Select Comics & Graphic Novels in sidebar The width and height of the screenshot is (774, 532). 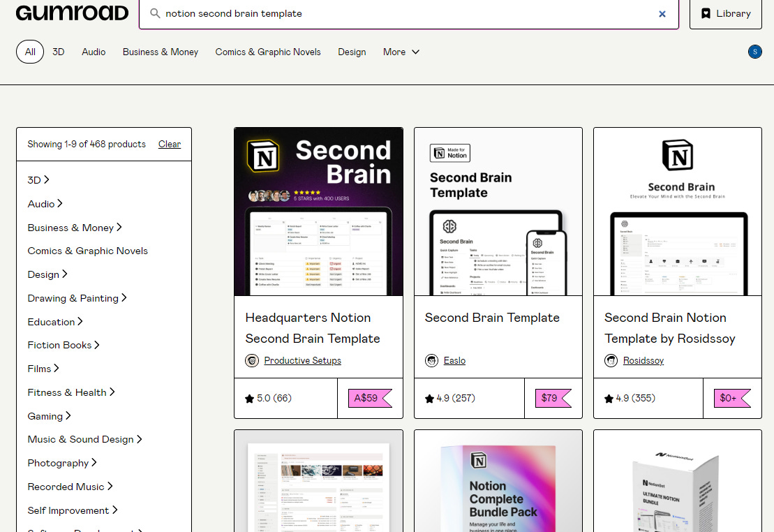(87, 251)
